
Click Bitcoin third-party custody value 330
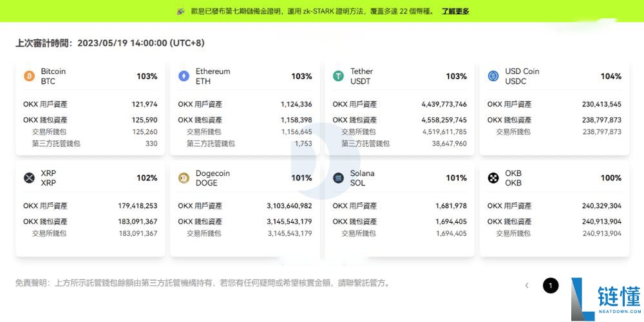coord(151,144)
